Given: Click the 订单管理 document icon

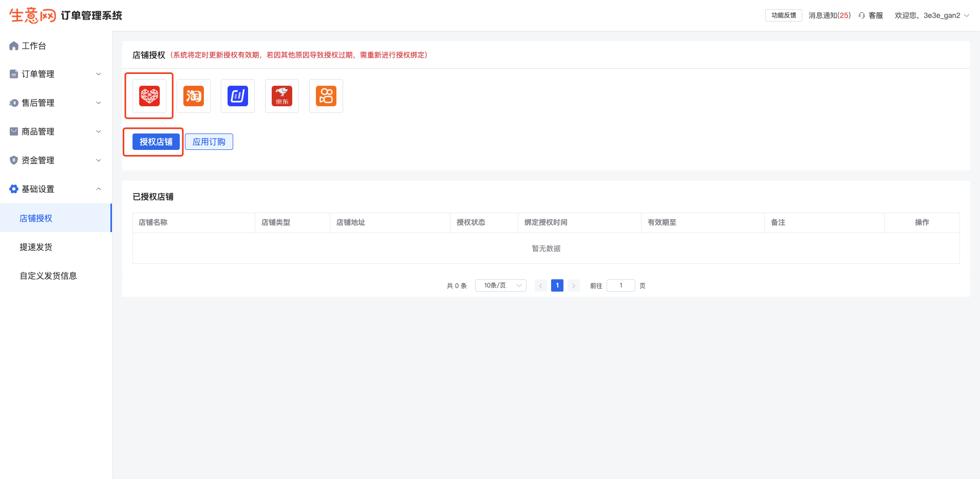Looking at the screenshot, I should coord(14,74).
